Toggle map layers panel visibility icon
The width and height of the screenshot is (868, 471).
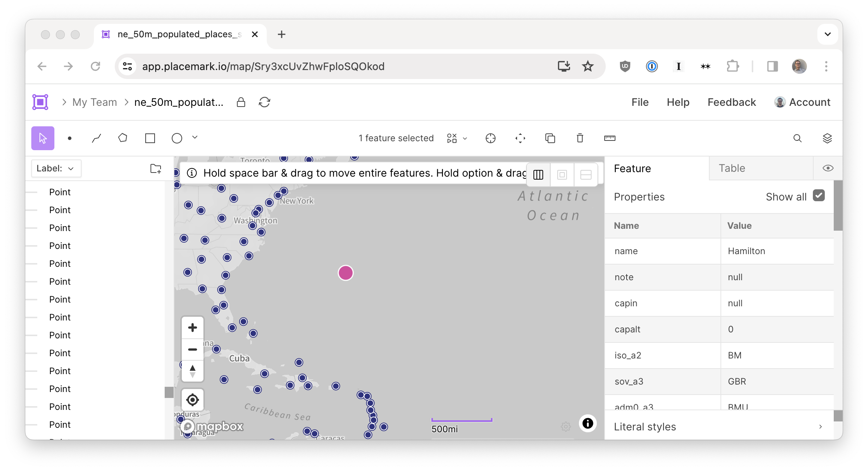pyautogui.click(x=827, y=138)
